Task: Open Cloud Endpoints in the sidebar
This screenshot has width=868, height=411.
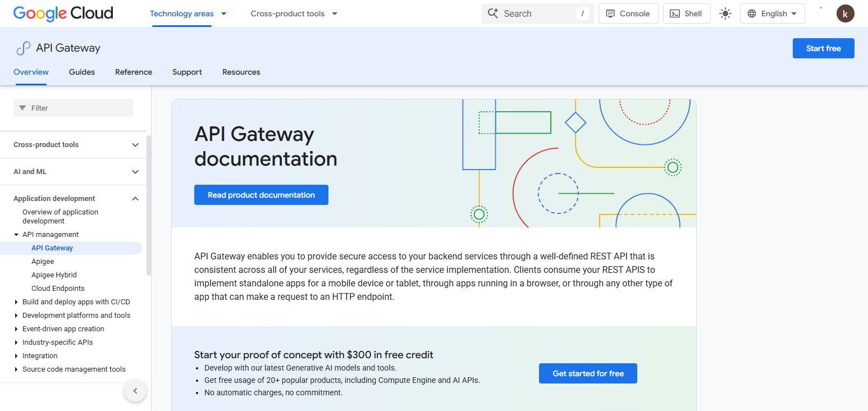Action: click(58, 289)
